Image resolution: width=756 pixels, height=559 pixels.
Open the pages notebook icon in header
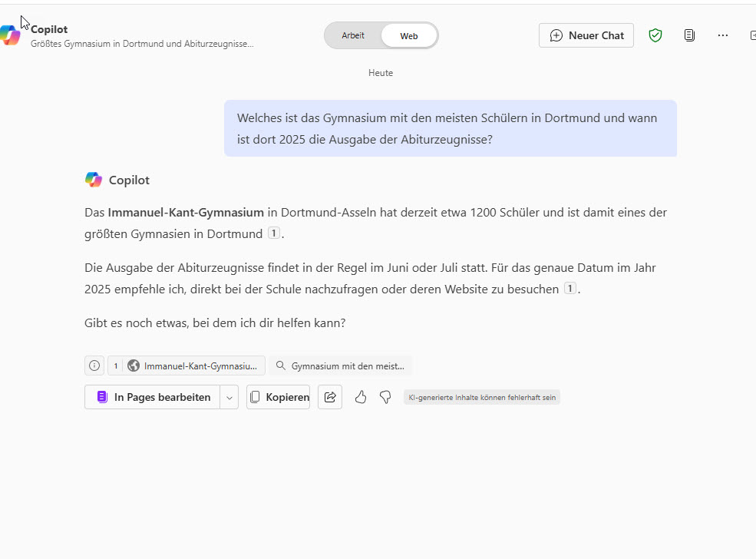[x=689, y=35]
